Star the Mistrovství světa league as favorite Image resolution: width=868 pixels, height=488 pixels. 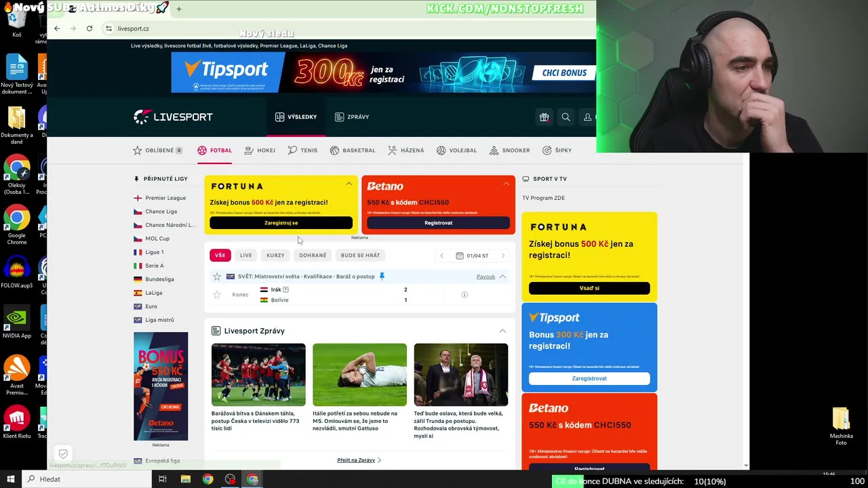pyautogui.click(x=217, y=277)
